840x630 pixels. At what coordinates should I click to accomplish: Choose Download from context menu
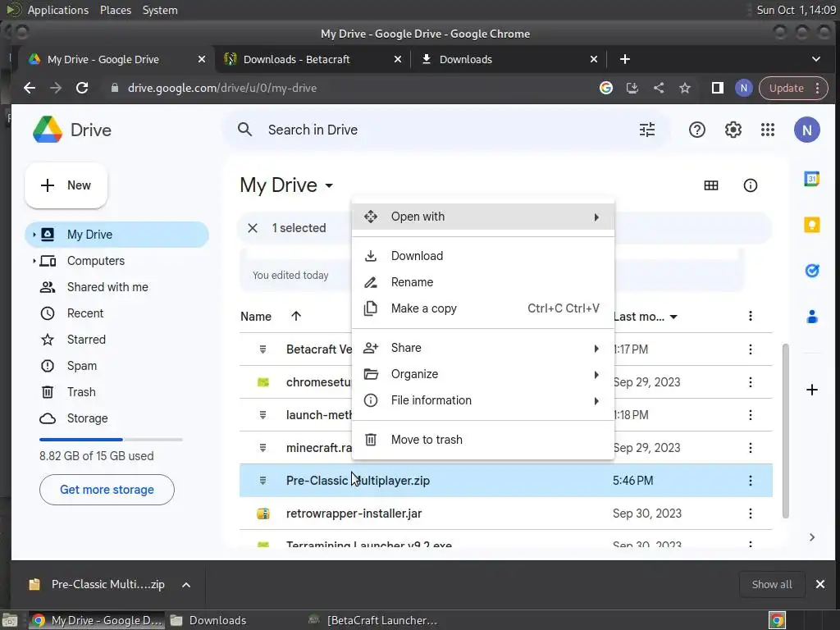pos(482,256)
